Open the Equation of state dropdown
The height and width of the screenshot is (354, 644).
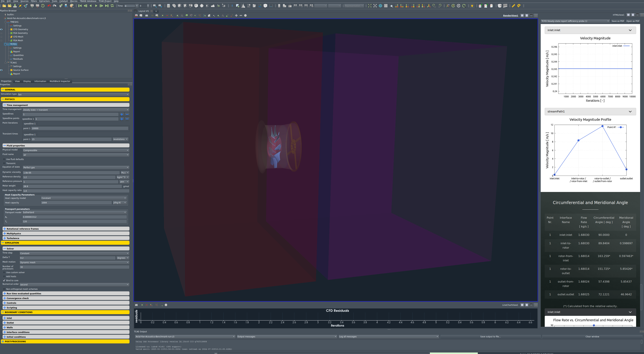(x=76, y=167)
